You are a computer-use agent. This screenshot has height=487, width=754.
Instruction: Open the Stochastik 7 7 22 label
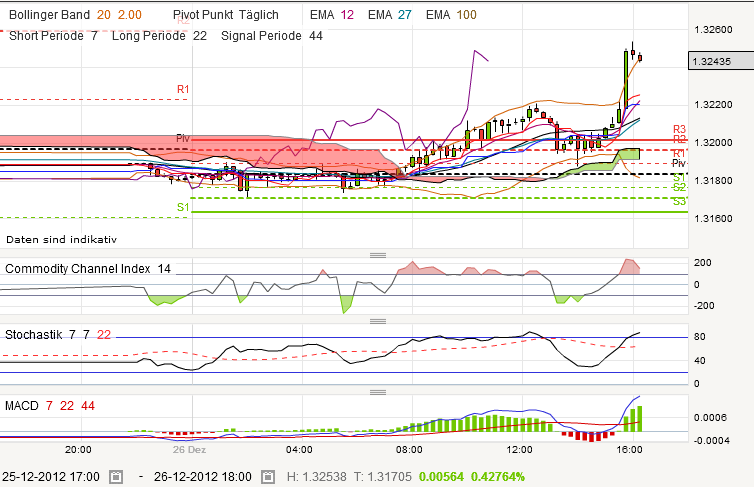point(58,335)
